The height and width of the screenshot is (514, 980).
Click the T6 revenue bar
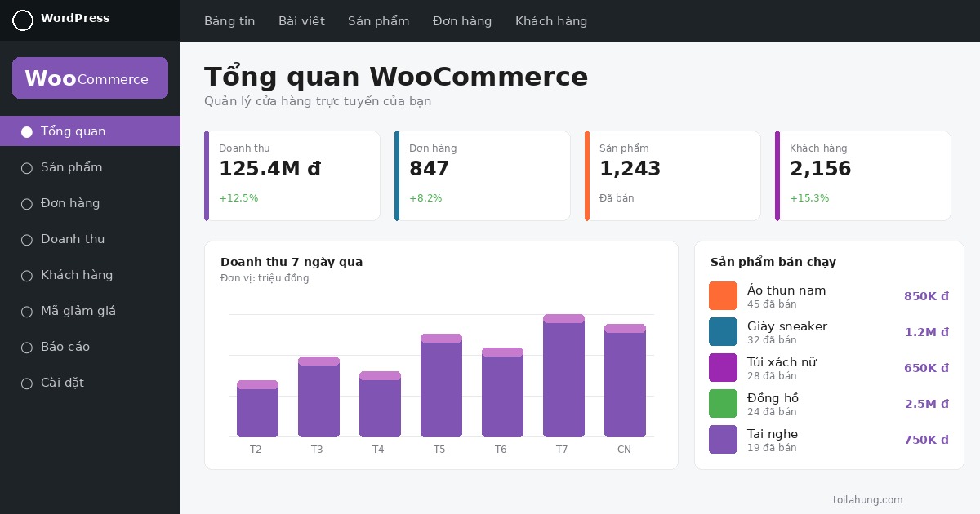[502, 392]
